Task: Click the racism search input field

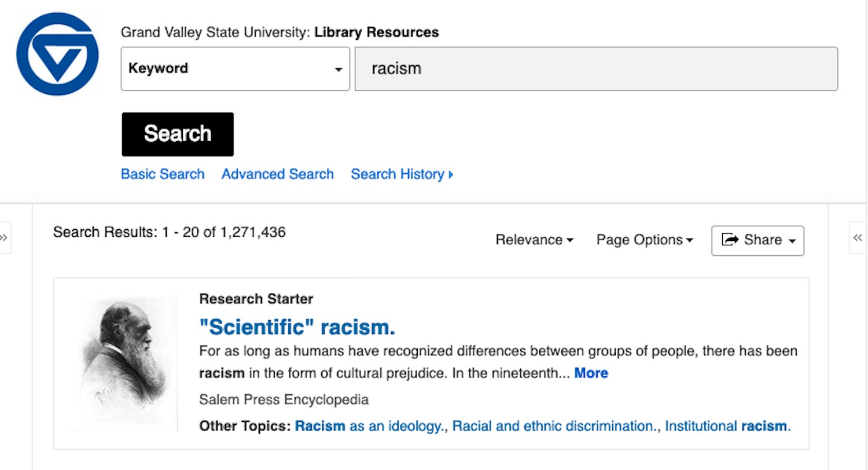Action: coord(596,69)
